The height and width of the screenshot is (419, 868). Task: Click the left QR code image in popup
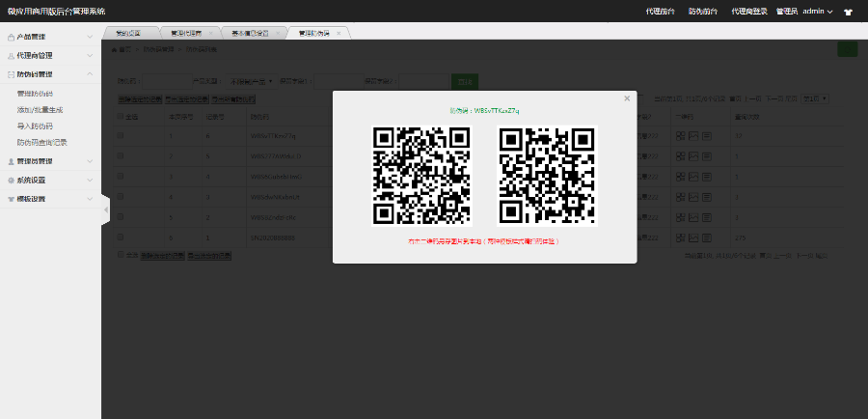click(421, 176)
